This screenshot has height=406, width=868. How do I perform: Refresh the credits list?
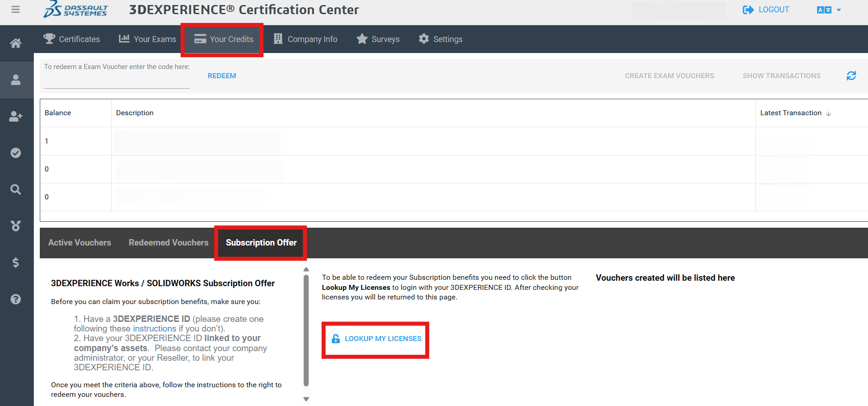851,76
